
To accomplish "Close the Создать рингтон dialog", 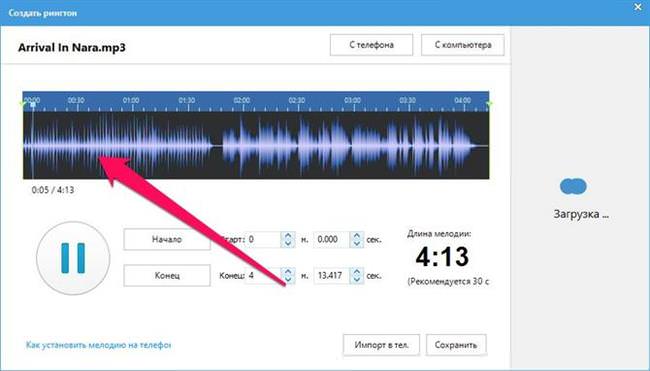I will pos(638,7).
